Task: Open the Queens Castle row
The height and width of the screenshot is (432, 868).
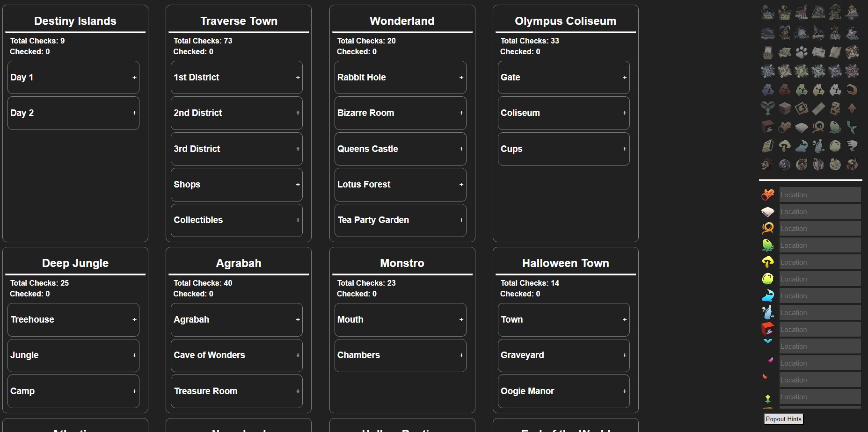Action: tap(400, 149)
